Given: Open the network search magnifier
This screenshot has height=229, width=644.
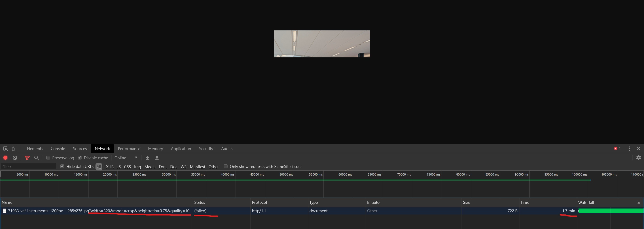Looking at the screenshot, I should (x=36, y=158).
